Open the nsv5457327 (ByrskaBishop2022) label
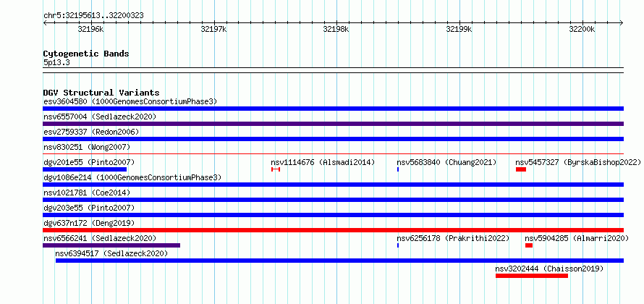 [x=578, y=162]
